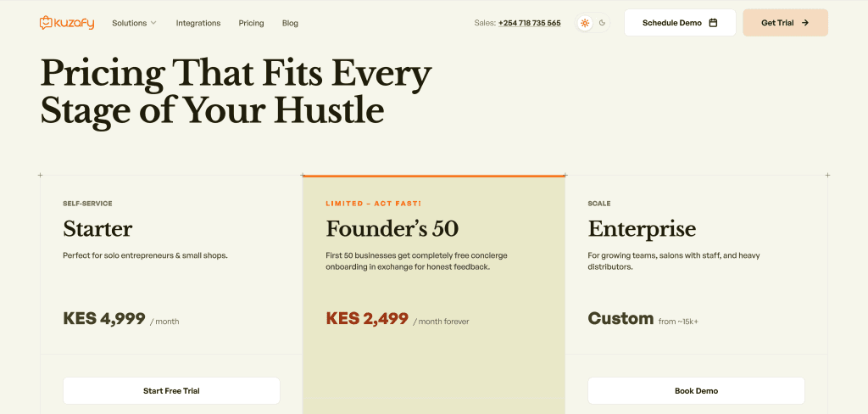Screen dimensions: 868x414
Task: Open the Blog nav link
Action: pyautogui.click(x=290, y=23)
